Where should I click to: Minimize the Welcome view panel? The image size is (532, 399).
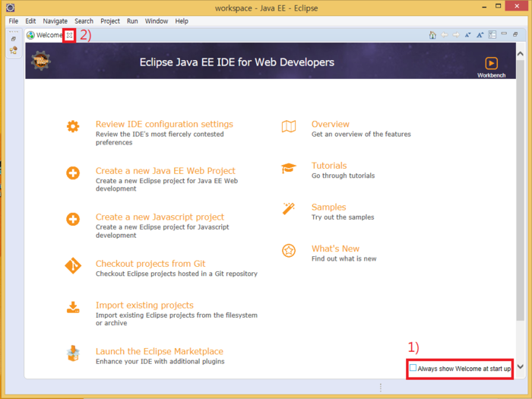504,33
